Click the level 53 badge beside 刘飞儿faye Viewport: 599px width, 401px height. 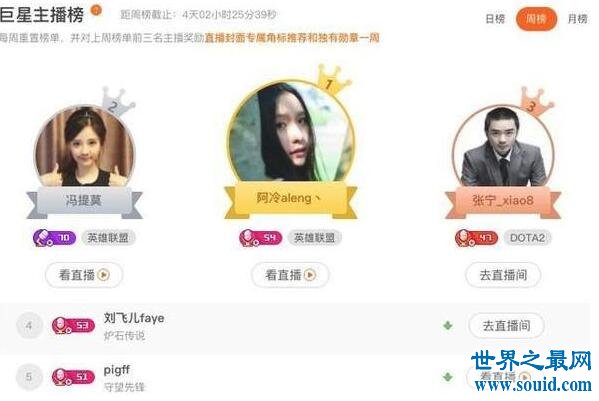(73, 325)
